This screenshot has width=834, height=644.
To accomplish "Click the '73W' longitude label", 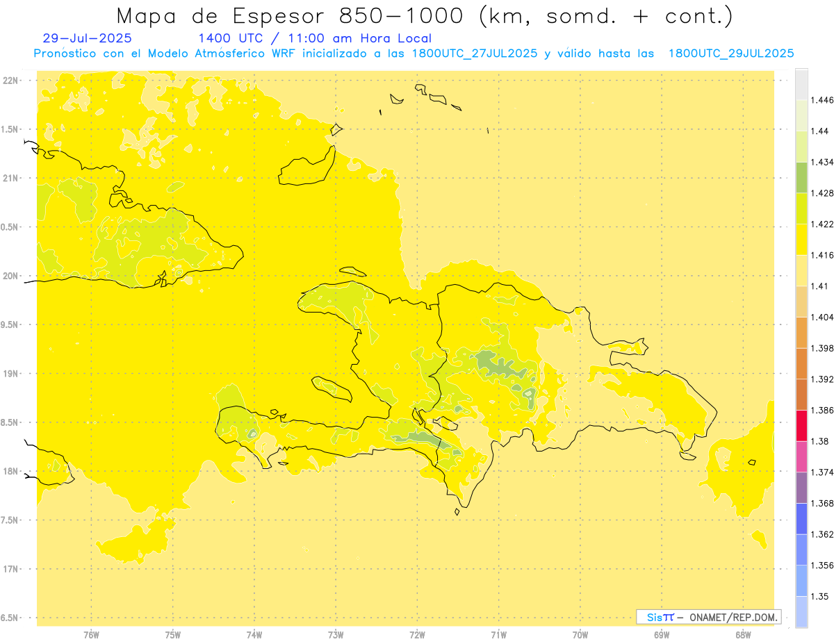I will [x=336, y=635].
